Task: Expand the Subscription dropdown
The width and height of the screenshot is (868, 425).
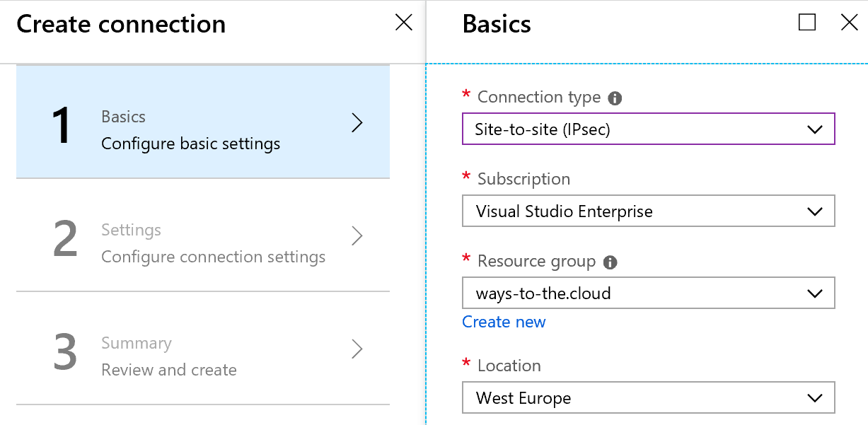Action: click(x=647, y=211)
